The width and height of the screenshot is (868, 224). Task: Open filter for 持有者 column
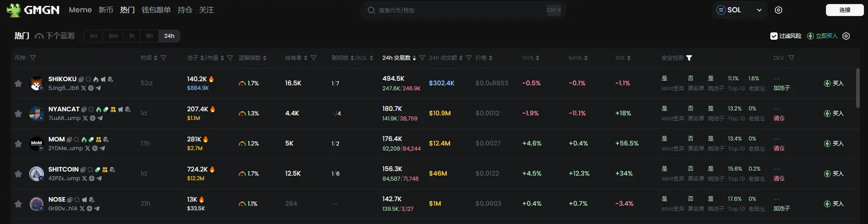pos(314,58)
